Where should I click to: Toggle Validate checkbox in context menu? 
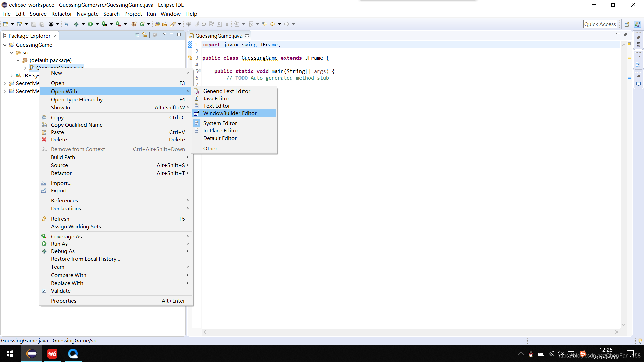(x=44, y=290)
